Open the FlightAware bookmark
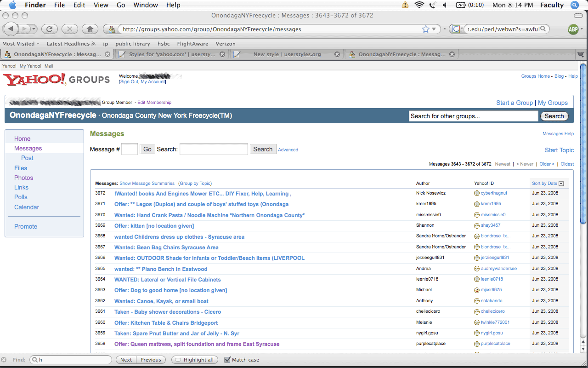The image size is (588, 368). point(192,44)
